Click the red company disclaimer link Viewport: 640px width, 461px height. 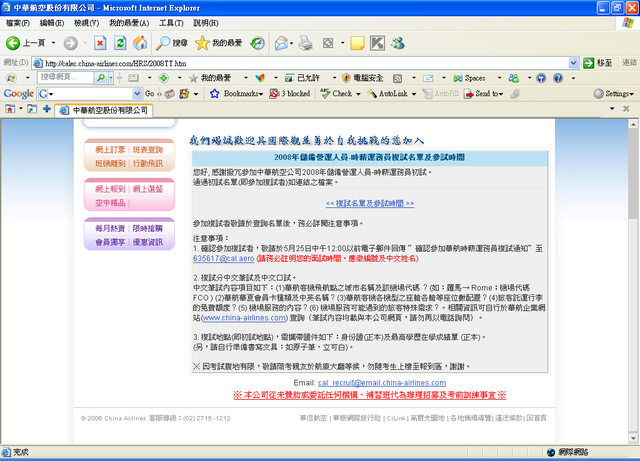(370, 395)
